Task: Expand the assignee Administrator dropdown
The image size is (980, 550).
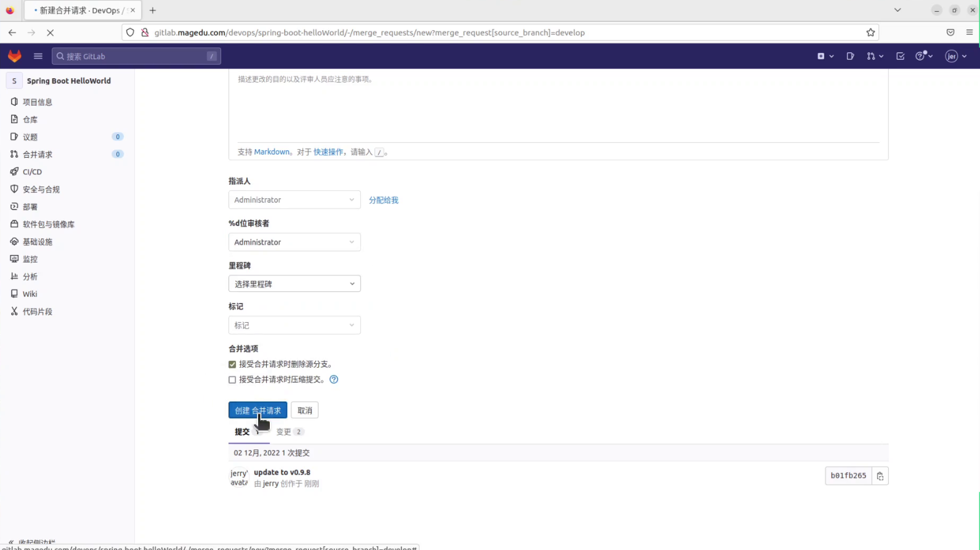Action: click(294, 200)
